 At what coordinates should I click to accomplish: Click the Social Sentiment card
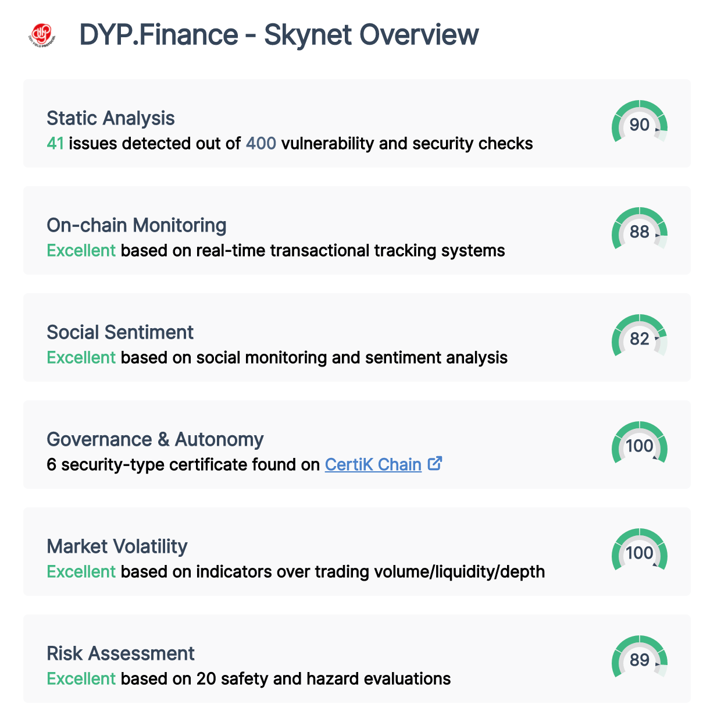click(356, 338)
